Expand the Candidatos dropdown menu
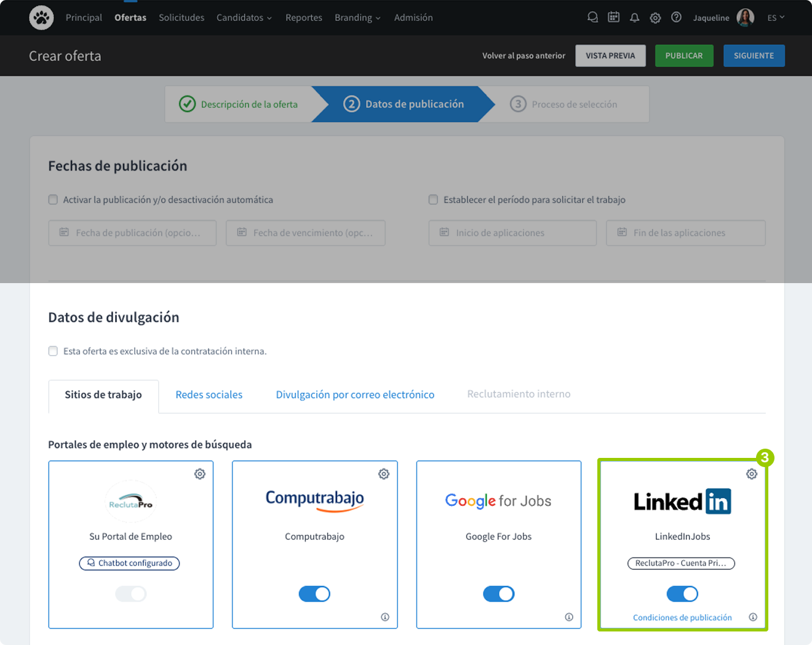812x645 pixels. [244, 17]
